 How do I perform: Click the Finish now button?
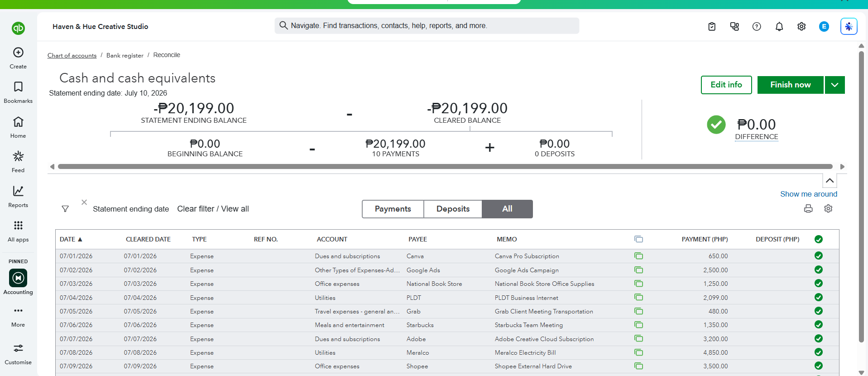point(791,85)
